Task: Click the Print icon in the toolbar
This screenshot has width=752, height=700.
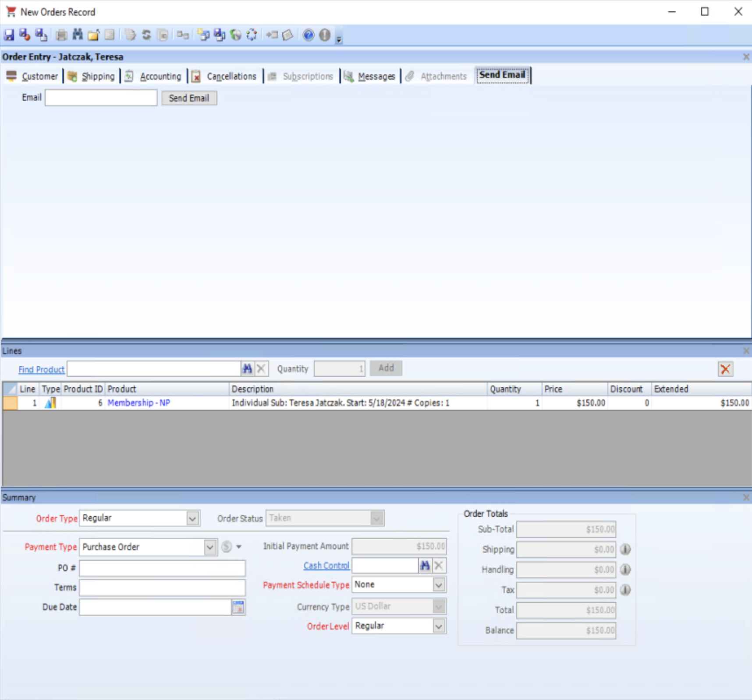Action: click(x=61, y=35)
